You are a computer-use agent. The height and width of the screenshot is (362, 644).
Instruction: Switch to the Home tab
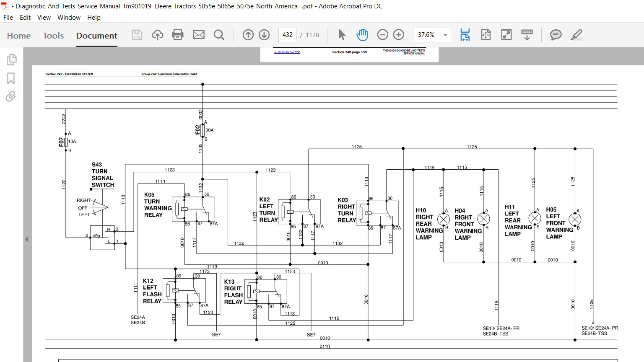[19, 36]
